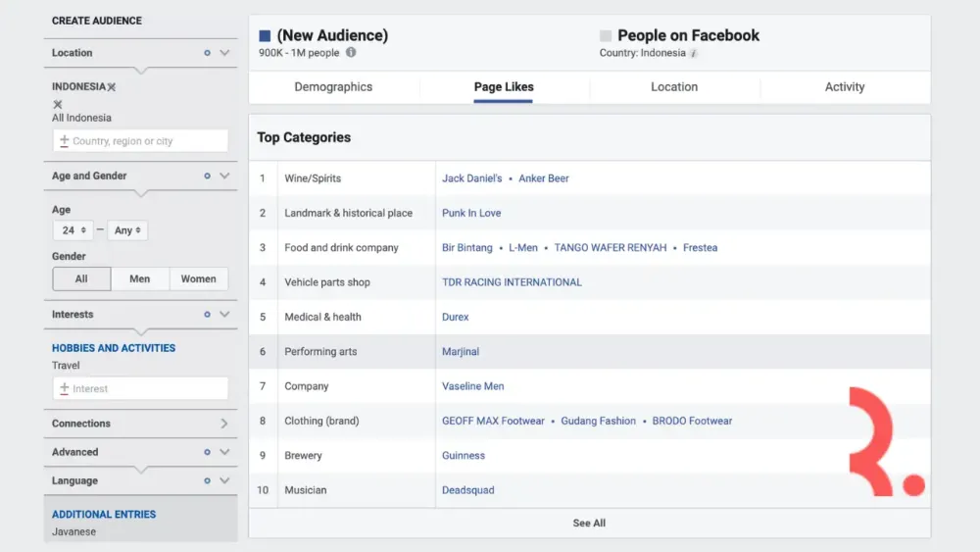Click the Travel interest entry
The height and width of the screenshot is (552, 980).
point(66,366)
